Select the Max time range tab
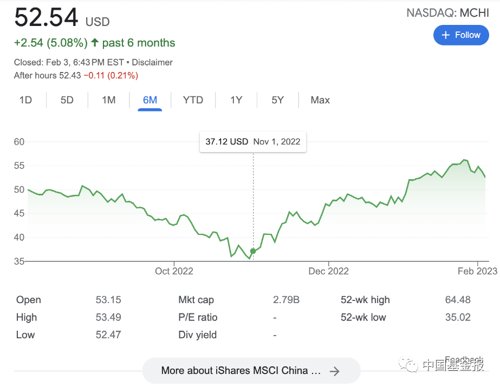Viewport: 500px width, 387px height. [320, 100]
